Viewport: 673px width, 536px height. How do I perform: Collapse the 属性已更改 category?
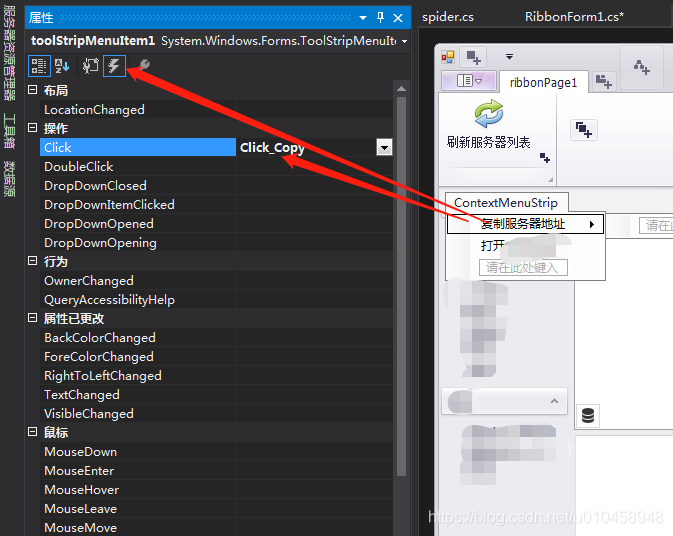(x=32, y=318)
